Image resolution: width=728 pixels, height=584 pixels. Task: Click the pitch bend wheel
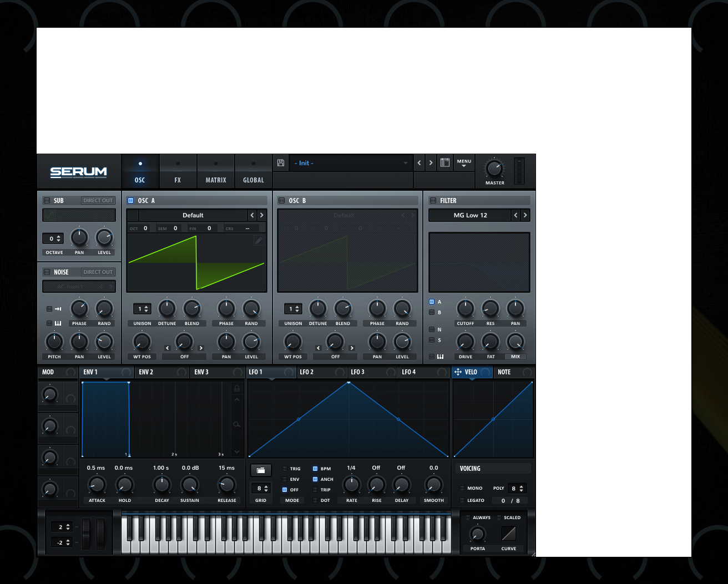(87, 534)
